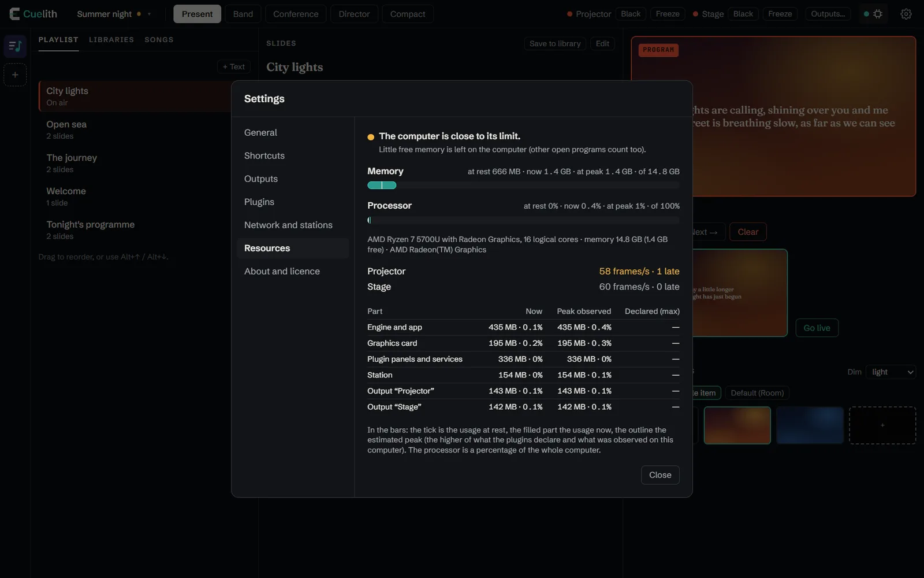
Task: Switch to Present mode
Action: (197, 14)
